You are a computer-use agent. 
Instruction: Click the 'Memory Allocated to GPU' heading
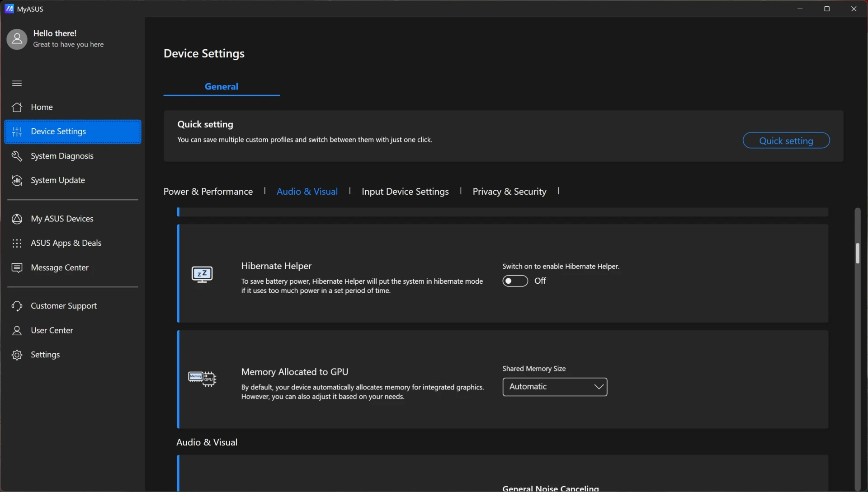pos(295,372)
